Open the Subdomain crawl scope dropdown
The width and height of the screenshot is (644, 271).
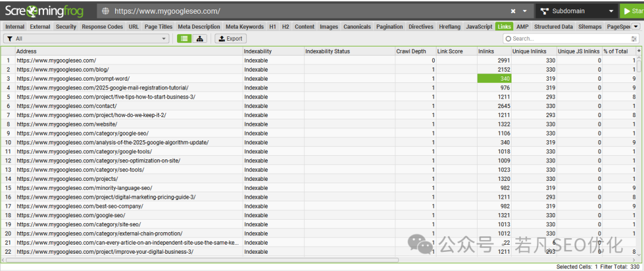pos(577,11)
